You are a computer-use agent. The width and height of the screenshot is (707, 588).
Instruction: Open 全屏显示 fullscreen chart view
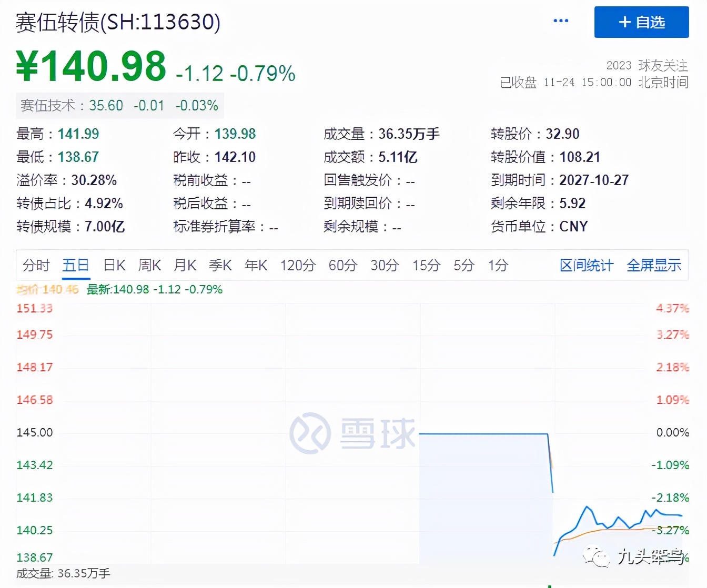coord(654,266)
